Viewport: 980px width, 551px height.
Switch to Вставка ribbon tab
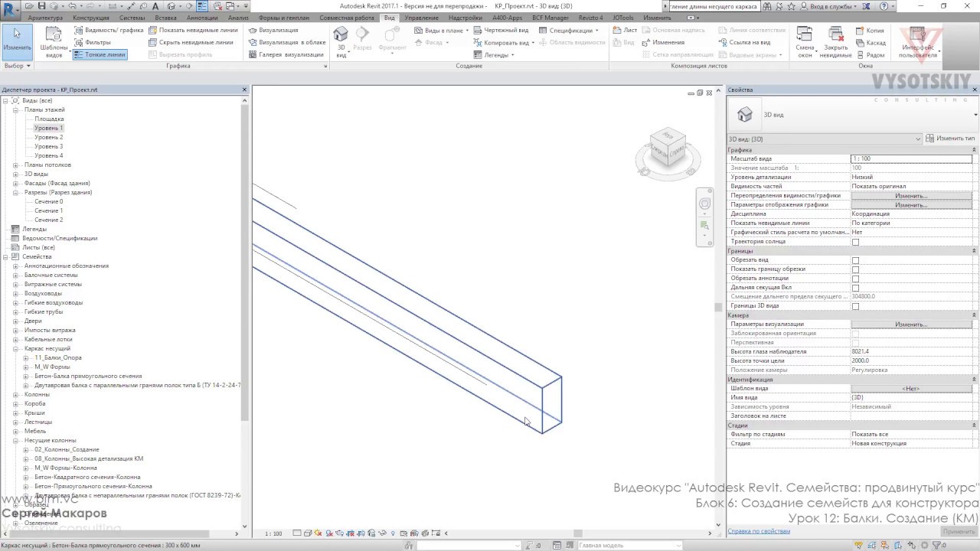pos(165,18)
